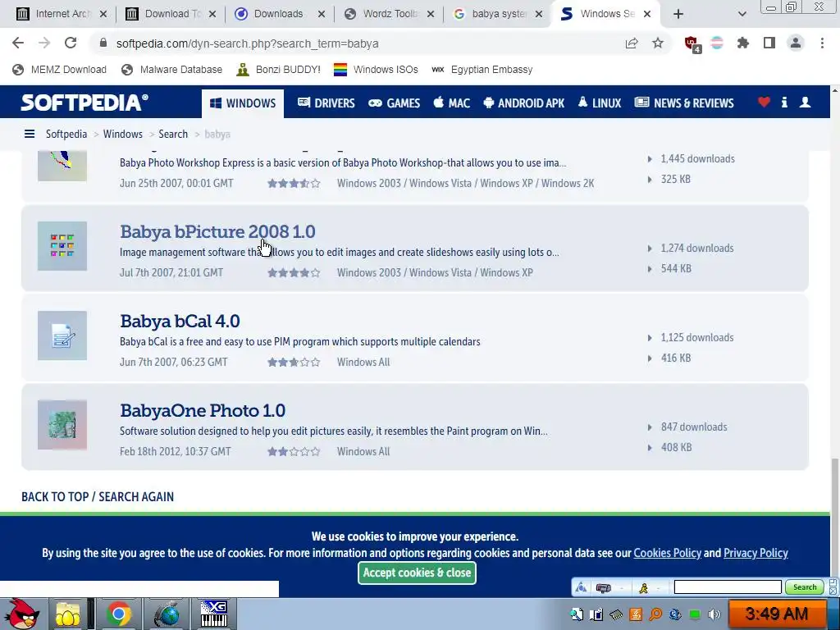Go to Search in breadcrumb
The height and width of the screenshot is (630, 840).
pos(173,134)
